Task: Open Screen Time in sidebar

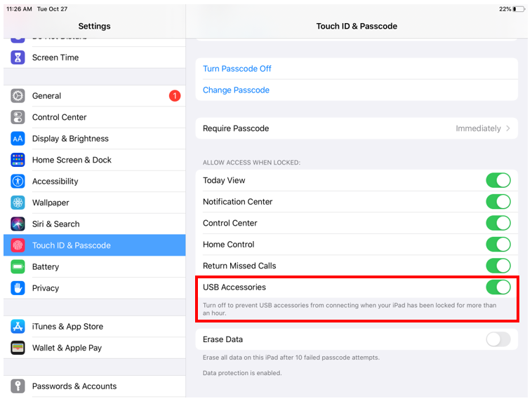Action: coord(55,57)
